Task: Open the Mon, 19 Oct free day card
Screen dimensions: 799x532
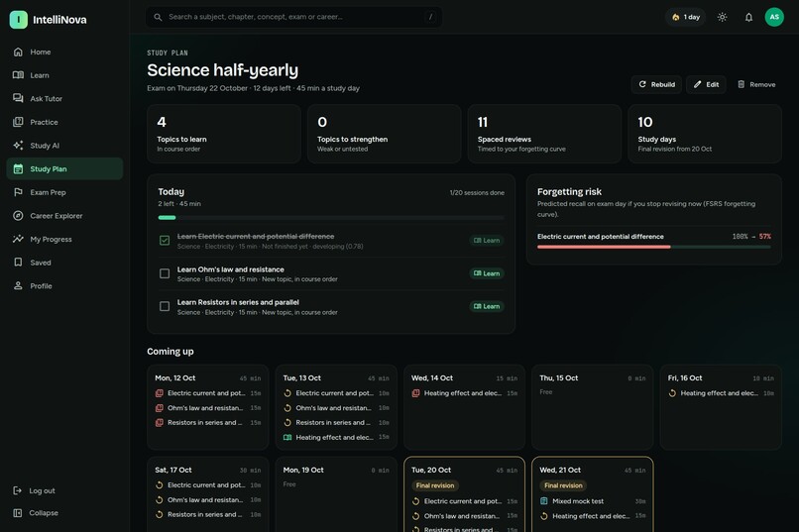Action: coord(336,494)
